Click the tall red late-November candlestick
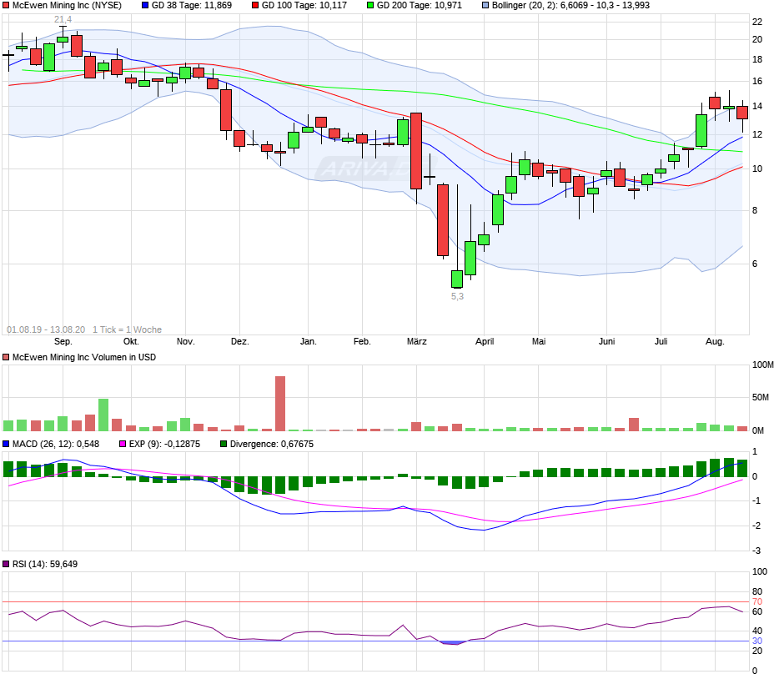 226,110
